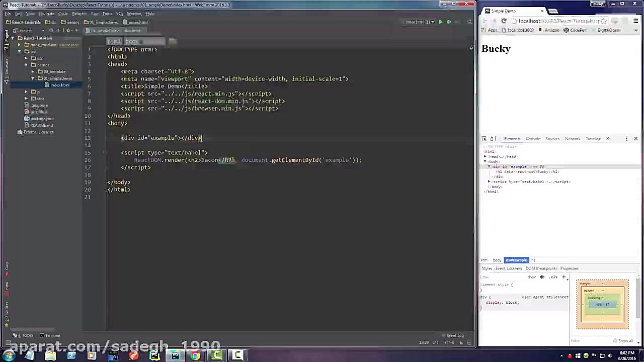Open Search everywhere via the magnifier icon
This screenshot has height=362, width=644.
[x=469, y=22]
